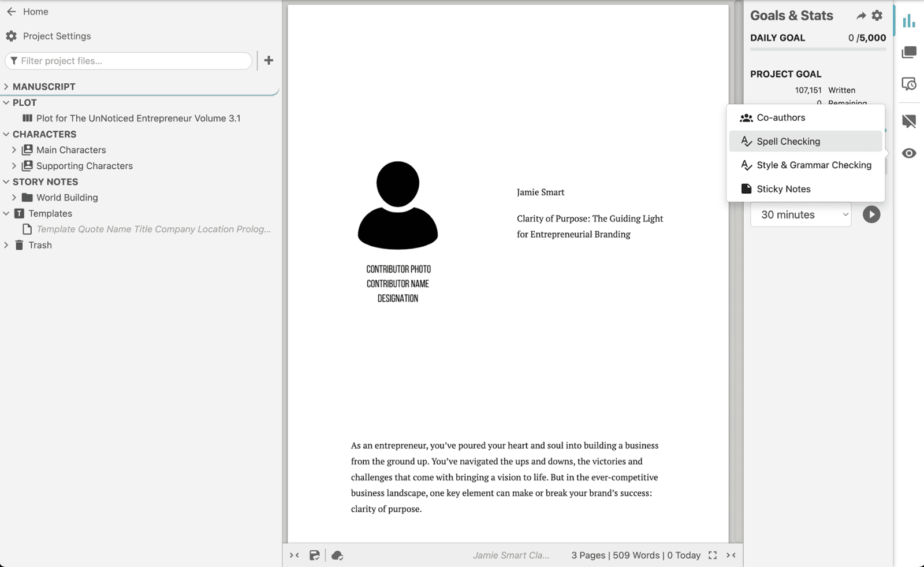Toggle the comments off icon in sidebar
924x567 pixels.
coord(908,121)
